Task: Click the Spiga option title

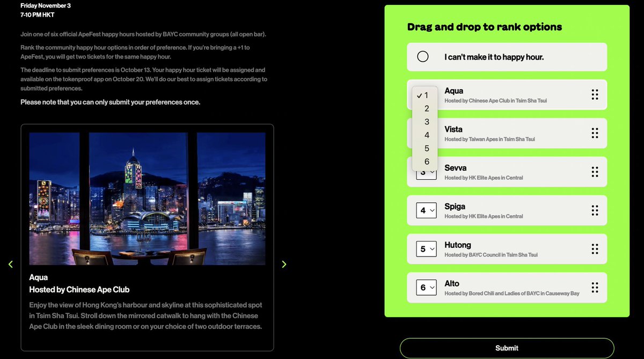Action: [455, 207]
